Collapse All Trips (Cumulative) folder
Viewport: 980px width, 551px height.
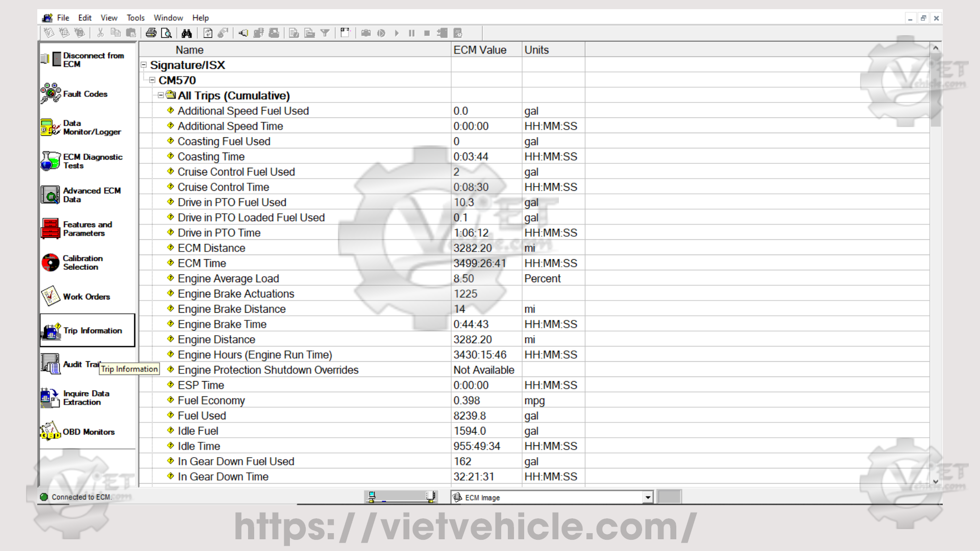tap(161, 95)
